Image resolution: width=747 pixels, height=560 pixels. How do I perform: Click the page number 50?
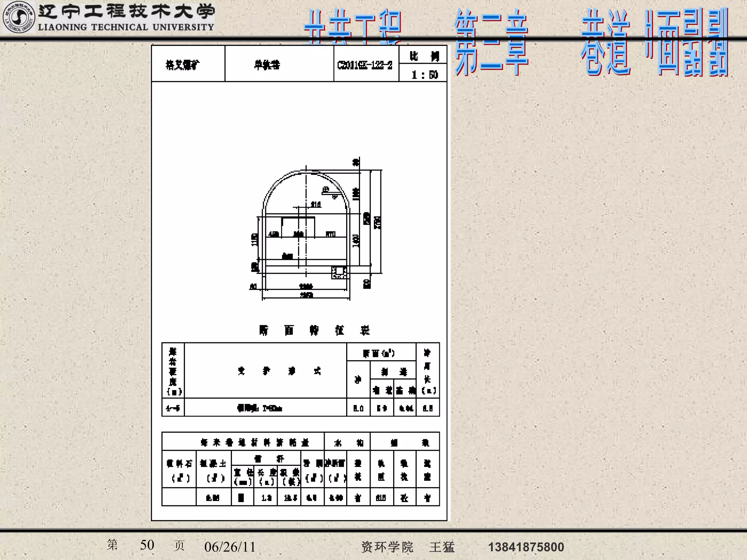(147, 545)
